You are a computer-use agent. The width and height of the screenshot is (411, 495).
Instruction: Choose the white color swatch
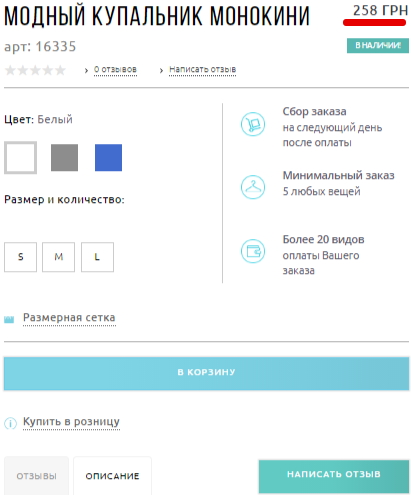20,158
